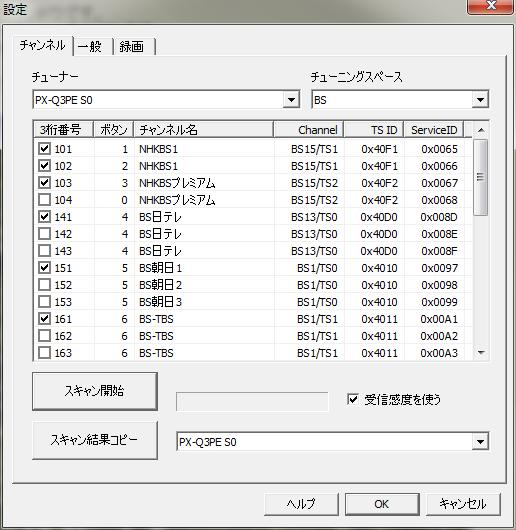Enable the 152 BS朝日2 channel checkbox
Viewport: 516px width, 530px height.
pos(44,285)
